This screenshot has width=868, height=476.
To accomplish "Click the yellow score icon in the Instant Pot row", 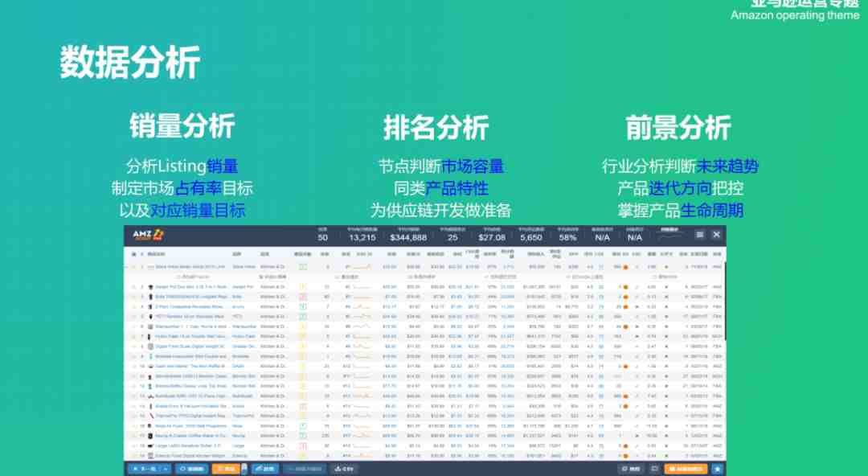I will (303, 287).
